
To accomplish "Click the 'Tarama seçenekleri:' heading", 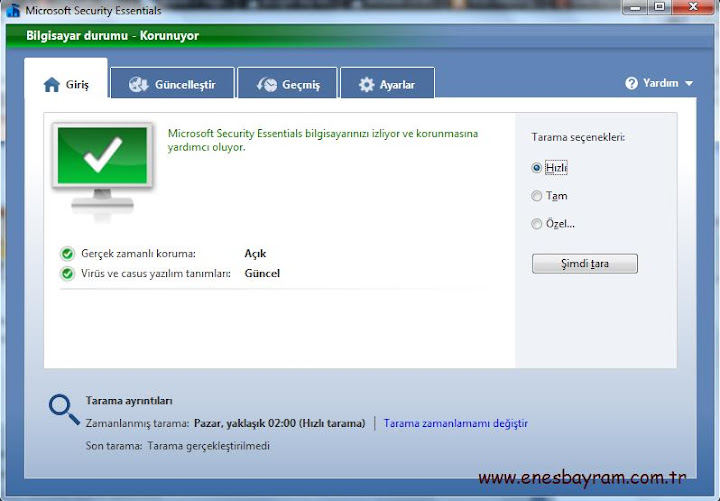I will [578, 137].
